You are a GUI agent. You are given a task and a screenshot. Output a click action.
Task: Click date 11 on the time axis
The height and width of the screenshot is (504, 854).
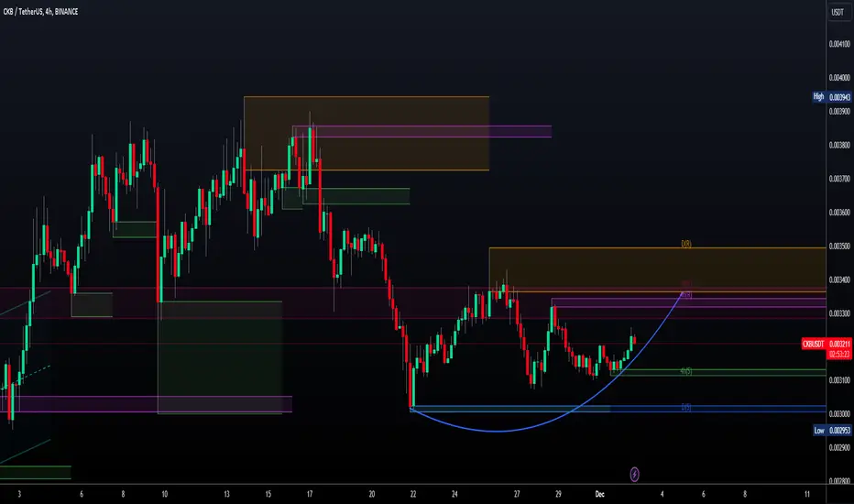[x=807, y=494]
